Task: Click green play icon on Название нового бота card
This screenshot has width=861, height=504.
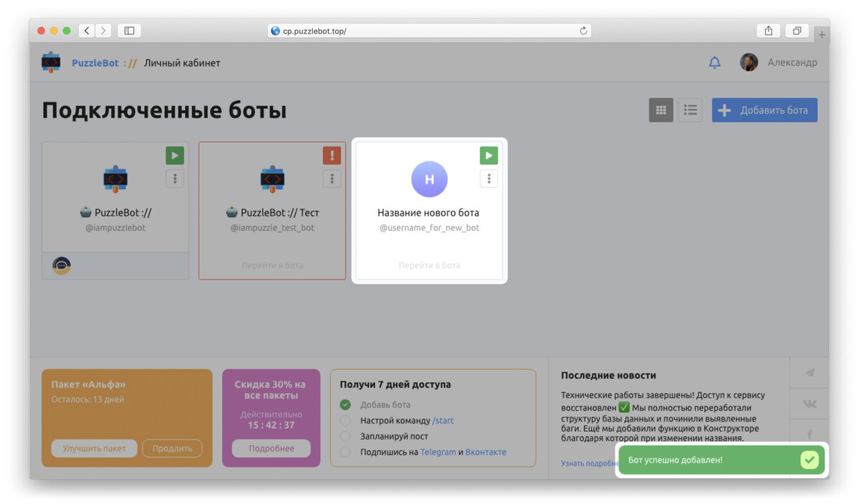Action: point(489,156)
